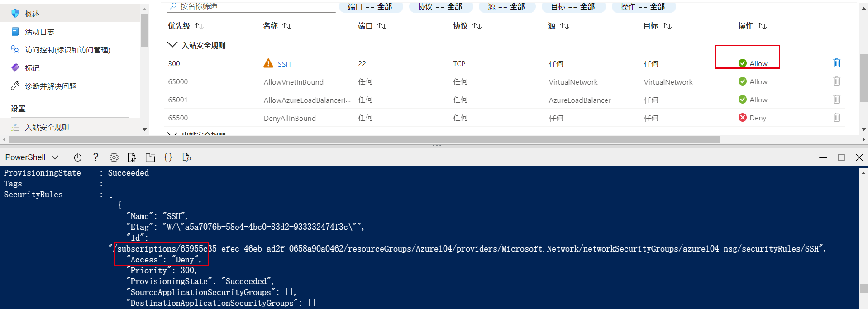The height and width of the screenshot is (309, 868).
Task: Click the sidebar vertical scrollbar thumb
Action: point(144,30)
